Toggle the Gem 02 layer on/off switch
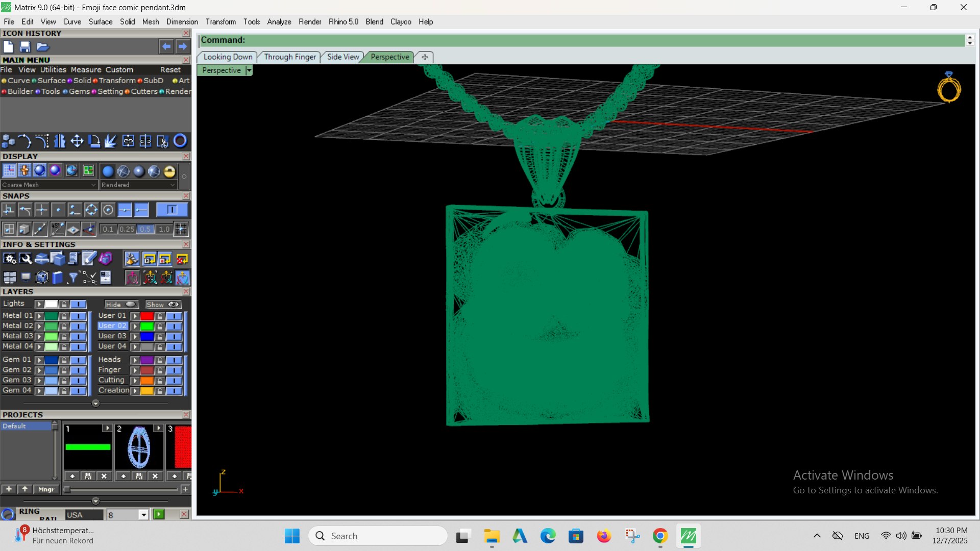Screen dimensions: 980x551 click(x=79, y=370)
